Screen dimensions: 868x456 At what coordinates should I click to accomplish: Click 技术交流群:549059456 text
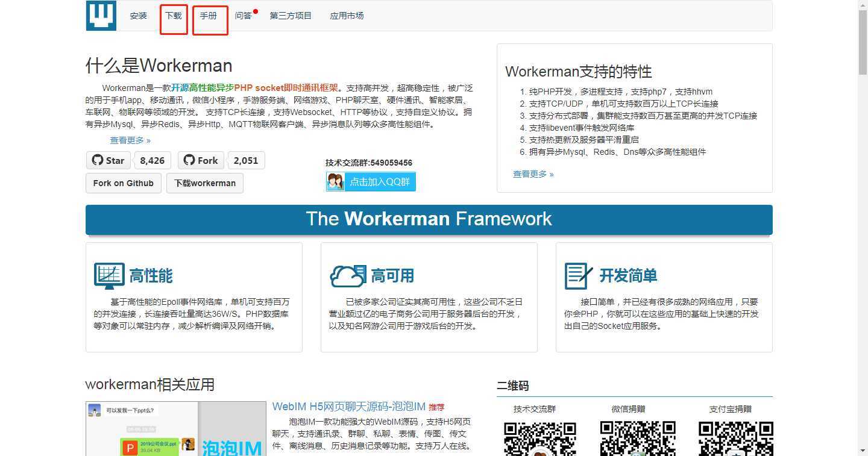(369, 163)
